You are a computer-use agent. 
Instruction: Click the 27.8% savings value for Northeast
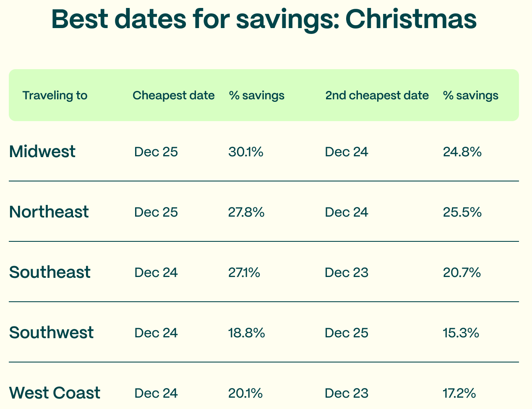coord(246,212)
